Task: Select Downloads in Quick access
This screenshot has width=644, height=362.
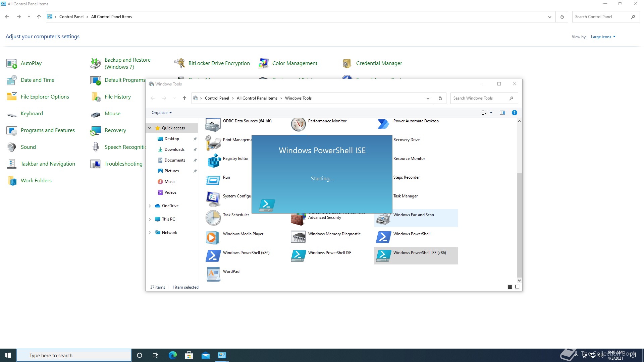Action: click(x=174, y=149)
